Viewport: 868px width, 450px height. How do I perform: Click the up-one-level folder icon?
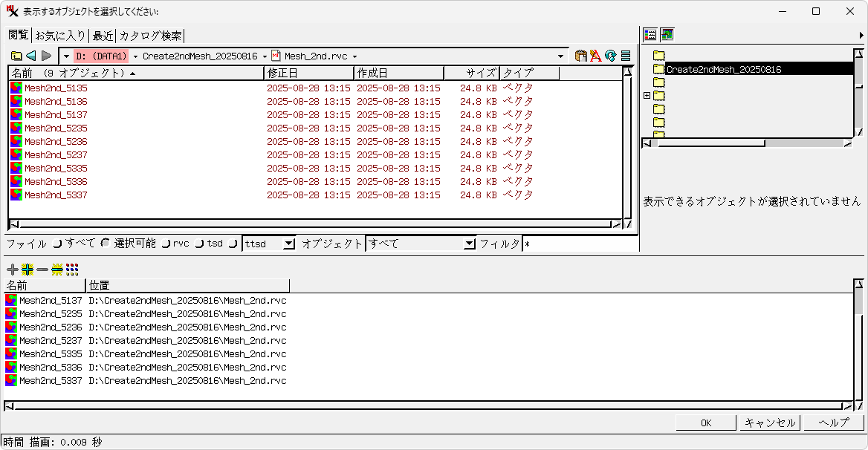(16, 56)
